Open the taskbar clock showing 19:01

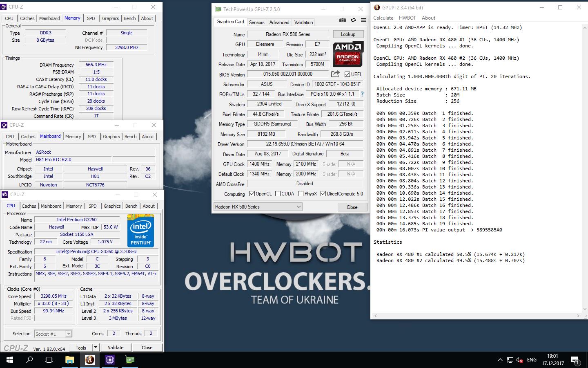click(552, 360)
